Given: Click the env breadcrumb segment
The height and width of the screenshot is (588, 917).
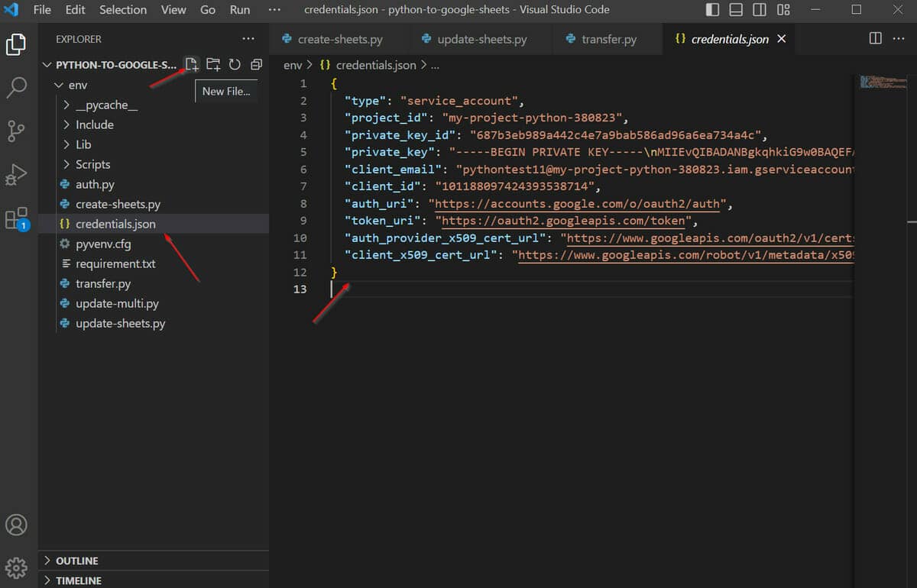Looking at the screenshot, I should [292, 65].
